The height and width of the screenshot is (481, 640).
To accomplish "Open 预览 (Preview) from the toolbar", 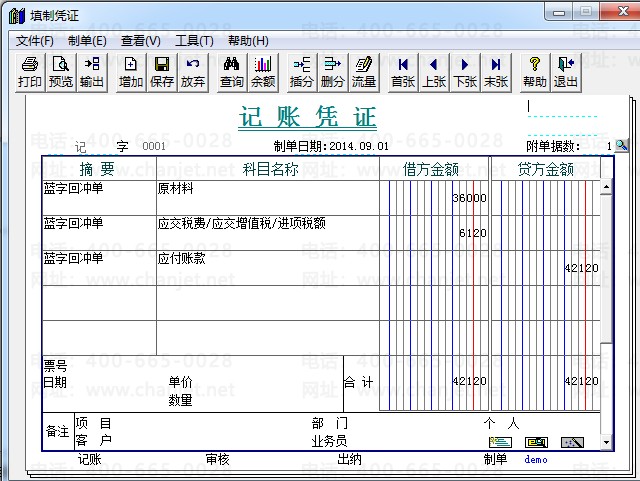I will coord(61,72).
